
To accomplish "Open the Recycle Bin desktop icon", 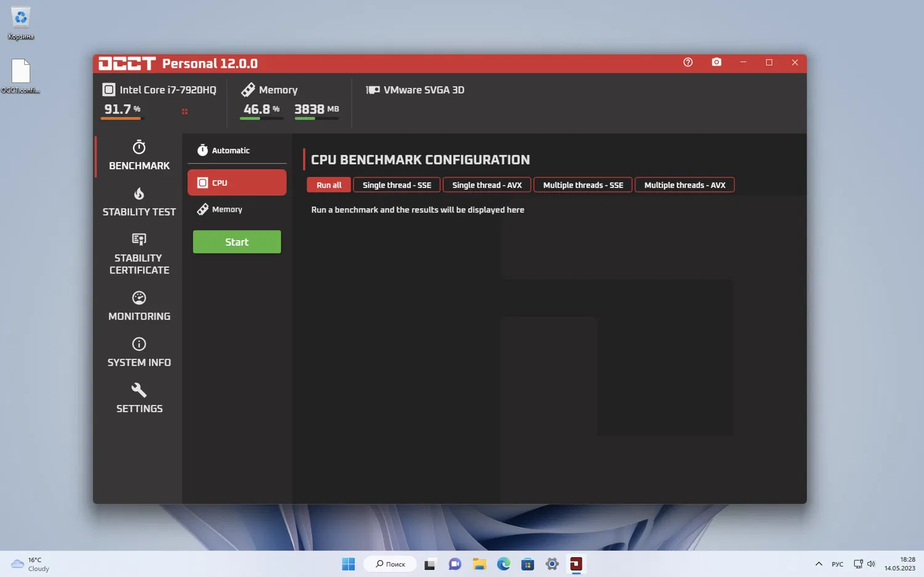I will tap(21, 24).
